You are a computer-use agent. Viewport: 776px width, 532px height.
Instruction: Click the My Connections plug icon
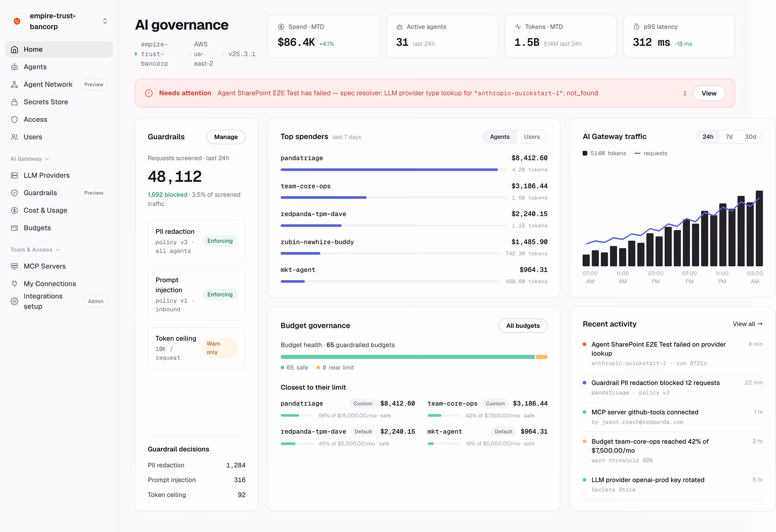pos(15,283)
